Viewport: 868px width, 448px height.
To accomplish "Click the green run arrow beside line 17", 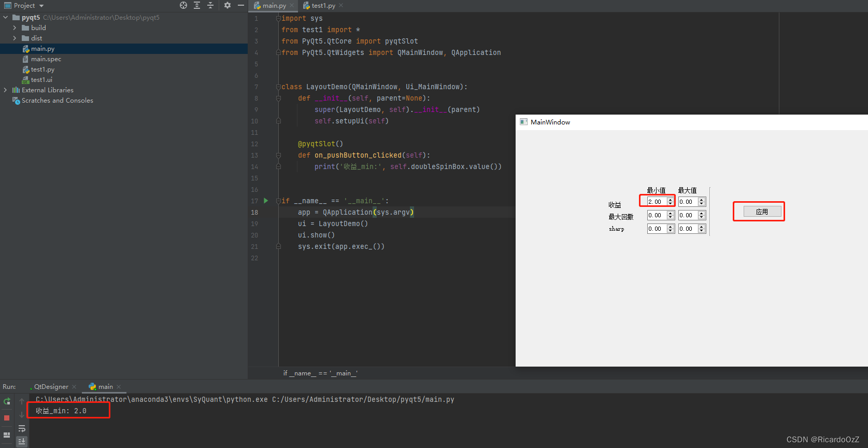I will point(266,201).
